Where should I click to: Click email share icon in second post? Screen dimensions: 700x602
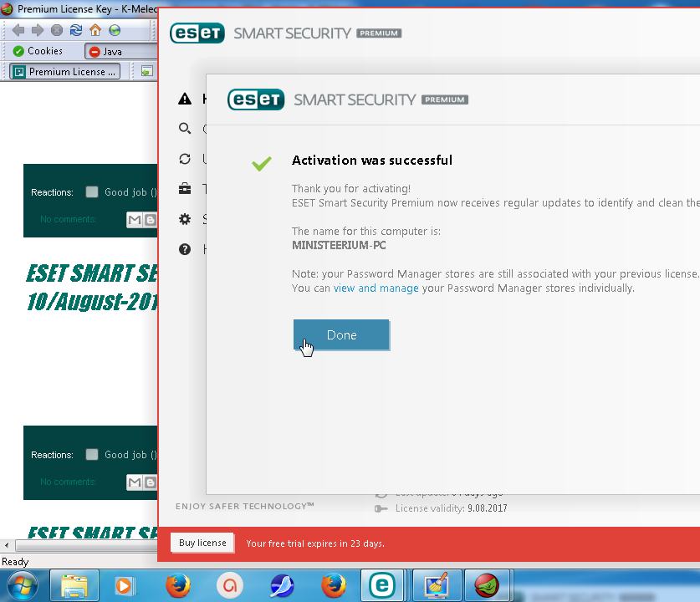(x=135, y=482)
